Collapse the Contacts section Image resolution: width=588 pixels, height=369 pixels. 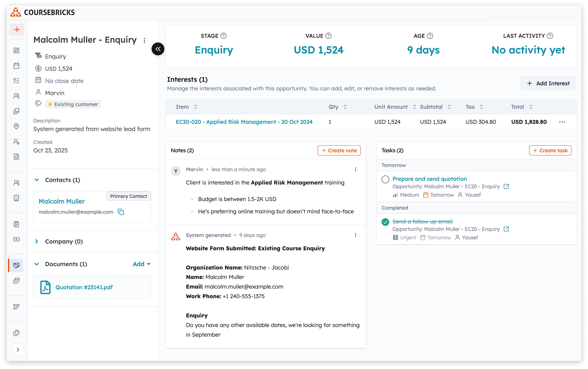tap(37, 180)
